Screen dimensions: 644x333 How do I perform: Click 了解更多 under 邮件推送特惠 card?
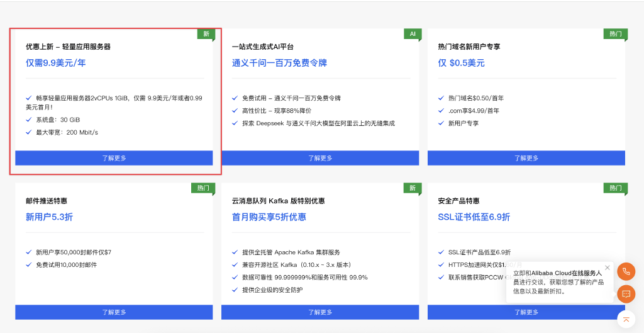[x=114, y=312]
